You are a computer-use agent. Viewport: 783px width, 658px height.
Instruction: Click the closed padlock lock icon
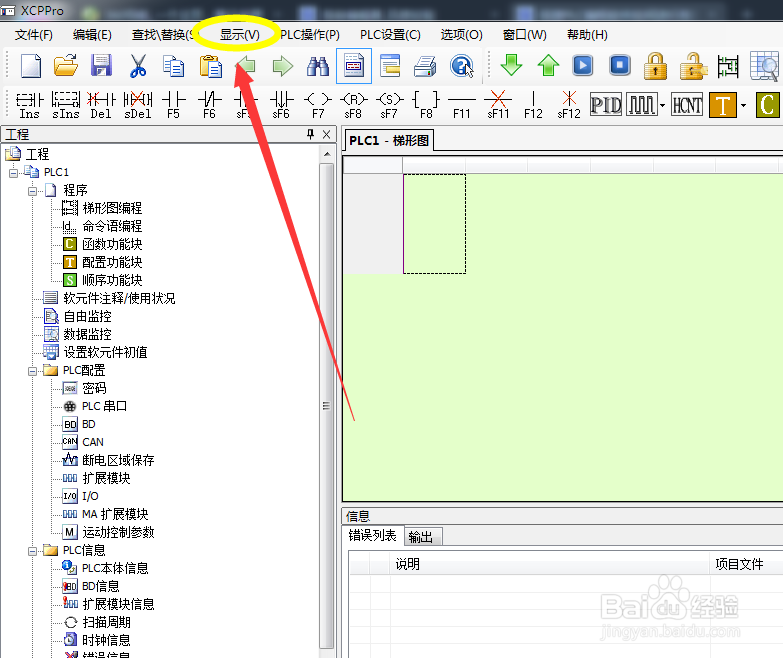click(655, 66)
